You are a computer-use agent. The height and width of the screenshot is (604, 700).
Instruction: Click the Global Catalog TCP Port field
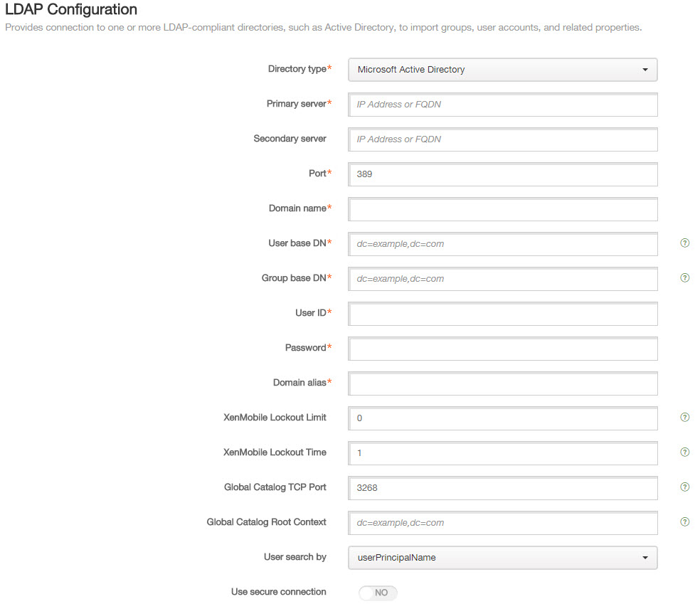point(503,487)
